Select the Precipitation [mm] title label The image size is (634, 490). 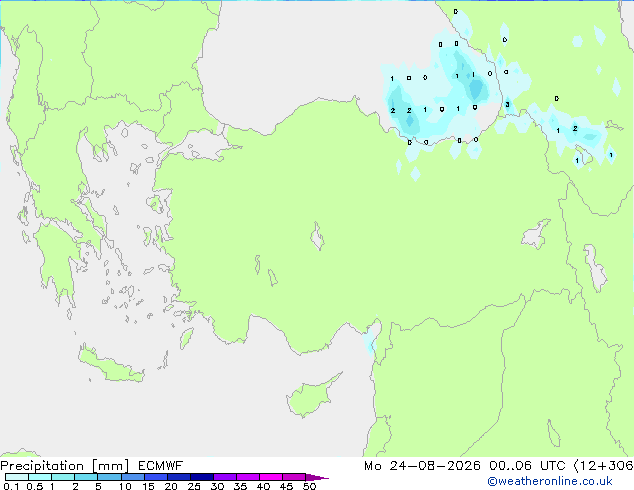click(65, 466)
